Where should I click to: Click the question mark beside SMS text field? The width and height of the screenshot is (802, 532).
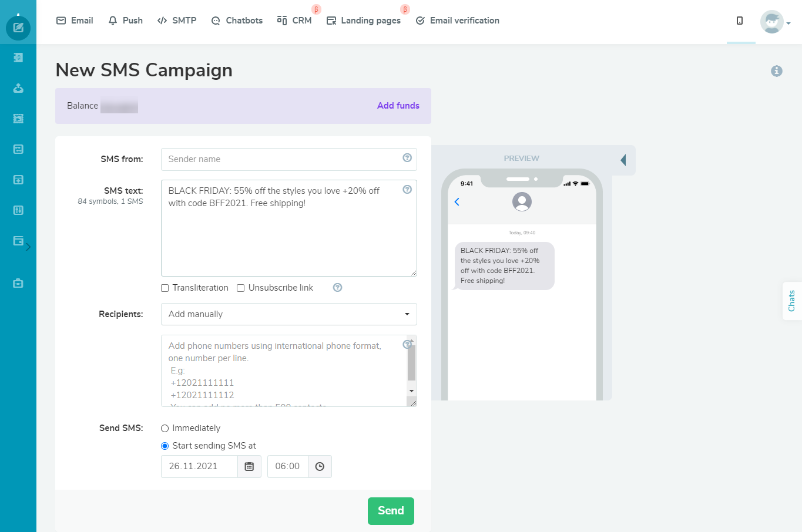point(407,189)
